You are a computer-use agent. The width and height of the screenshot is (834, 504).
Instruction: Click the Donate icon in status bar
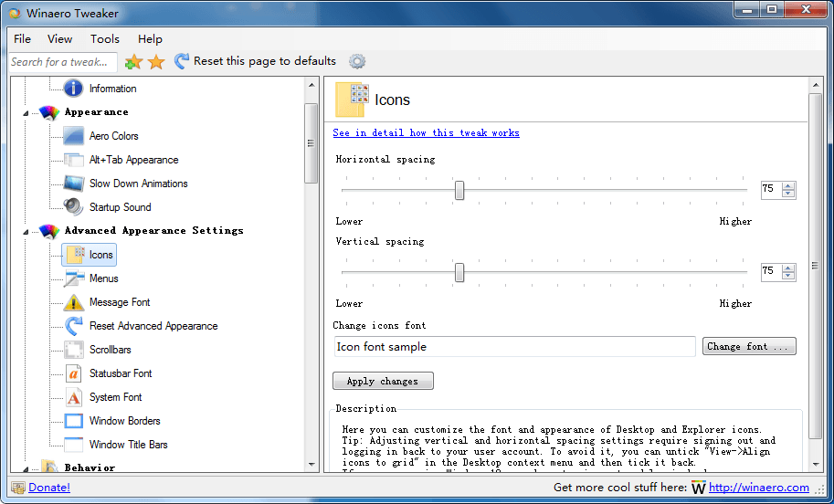point(18,487)
